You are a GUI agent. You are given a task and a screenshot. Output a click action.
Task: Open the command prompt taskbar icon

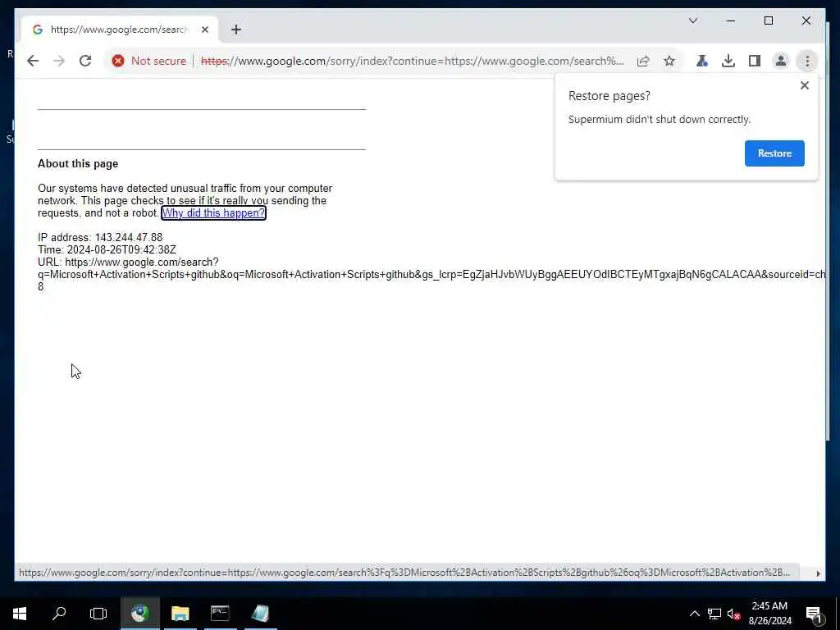coord(220,614)
